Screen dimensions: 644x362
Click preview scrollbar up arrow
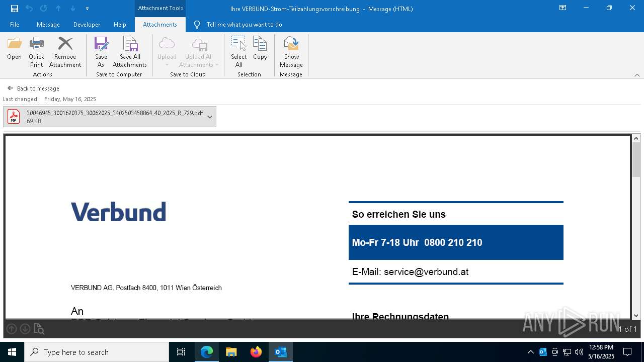pyautogui.click(x=636, y=138)
